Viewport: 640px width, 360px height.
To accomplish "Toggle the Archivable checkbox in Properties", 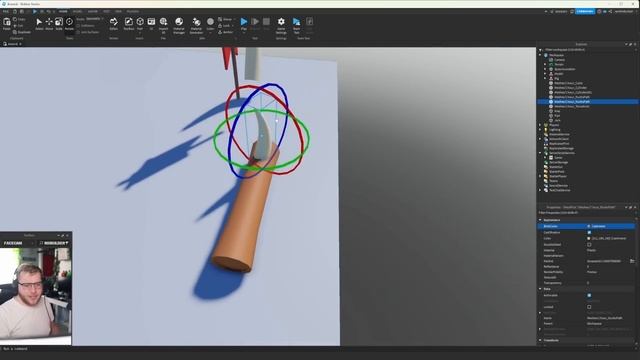I will [589, 295].
